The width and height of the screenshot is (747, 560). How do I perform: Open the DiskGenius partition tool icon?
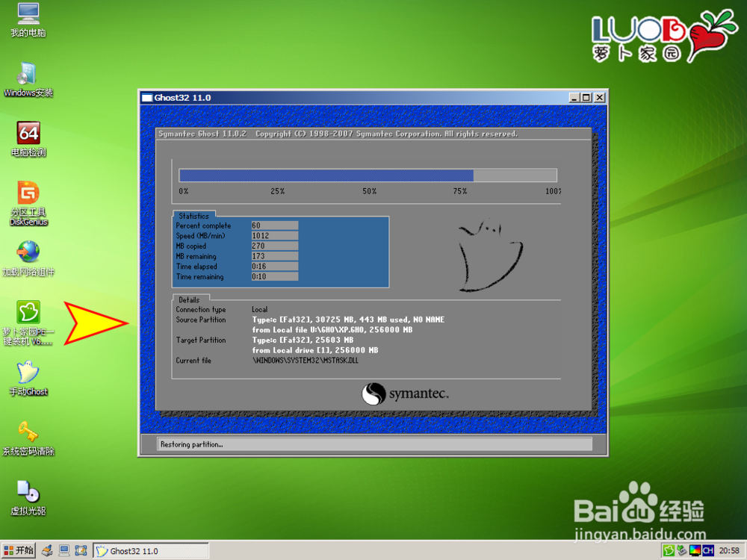(x=28, y=194)
